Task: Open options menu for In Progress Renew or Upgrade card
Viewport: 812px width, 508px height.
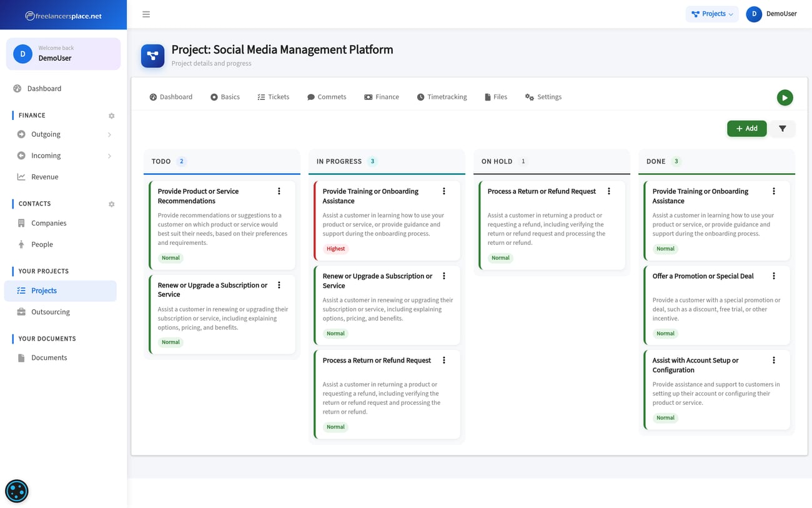Action: click(x=444, y=276)
